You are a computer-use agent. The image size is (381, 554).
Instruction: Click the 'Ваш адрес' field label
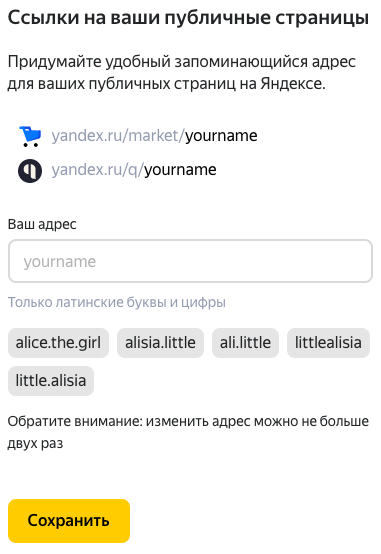point(42,224)
